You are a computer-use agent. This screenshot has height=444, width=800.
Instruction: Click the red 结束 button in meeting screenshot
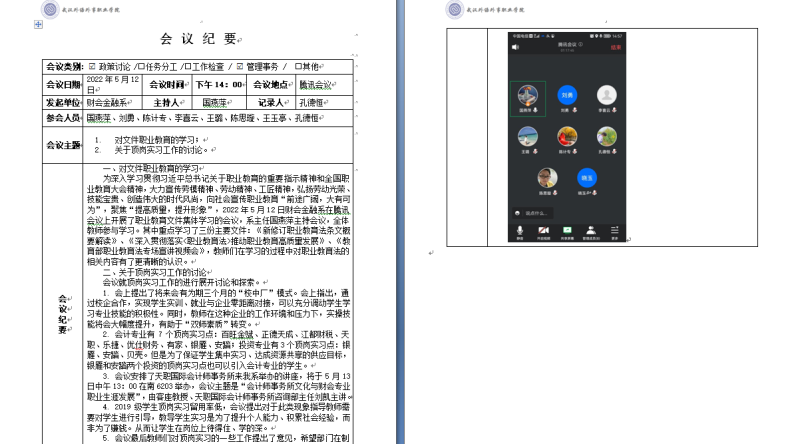coord(616,46)
